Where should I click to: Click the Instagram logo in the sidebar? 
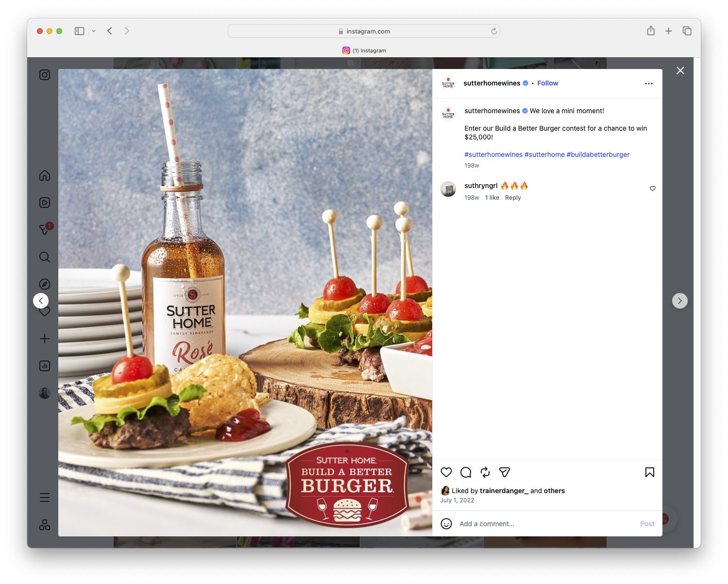point(45,75)
